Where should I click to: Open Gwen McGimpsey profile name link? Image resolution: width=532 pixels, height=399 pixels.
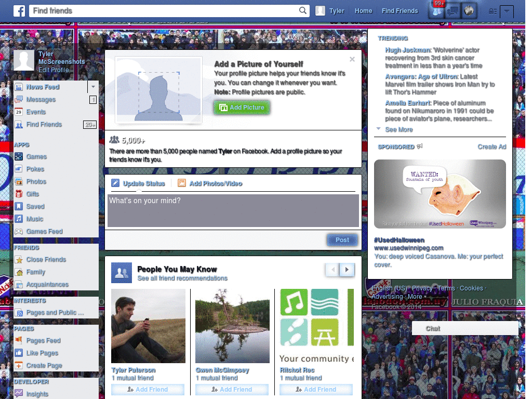pos(222,370)
